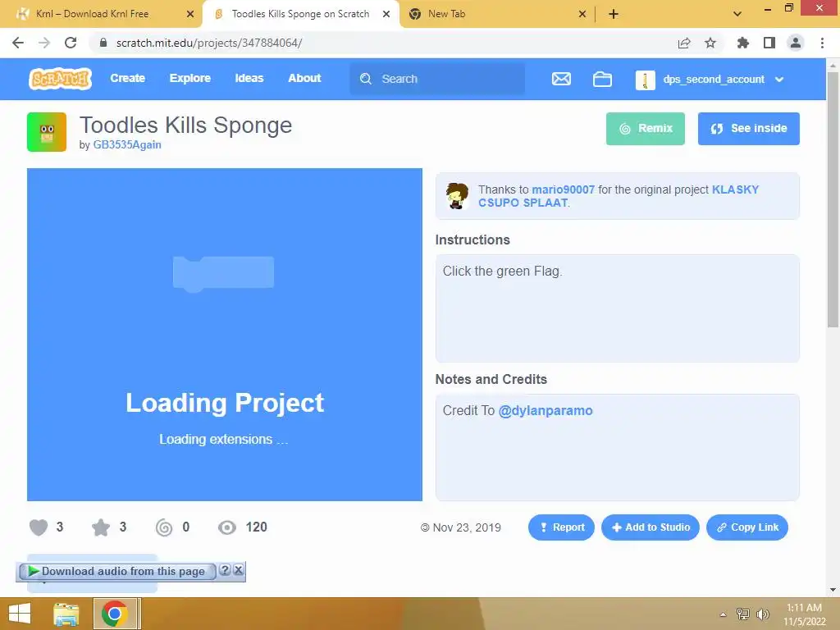Open the Extensions puzzle icon
This screenshot has height=630, width=840.
tap(742, 43)
